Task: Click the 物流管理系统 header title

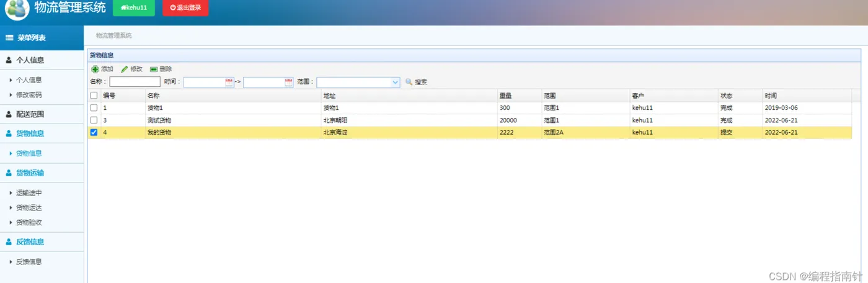Action: 69,7
